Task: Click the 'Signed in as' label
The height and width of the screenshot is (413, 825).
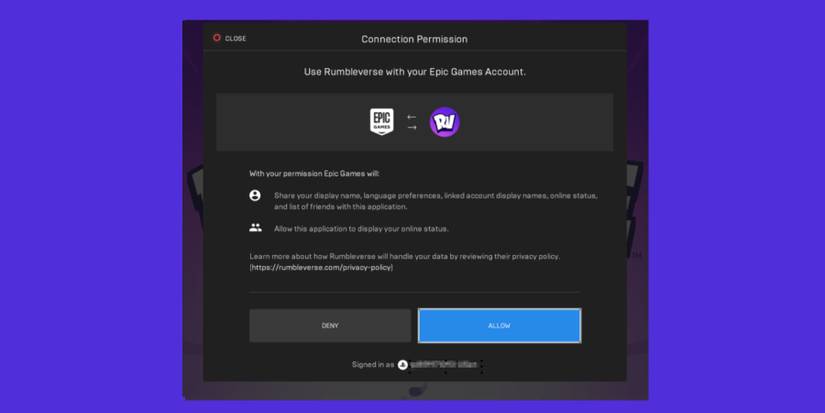Action: pos(373,365)
